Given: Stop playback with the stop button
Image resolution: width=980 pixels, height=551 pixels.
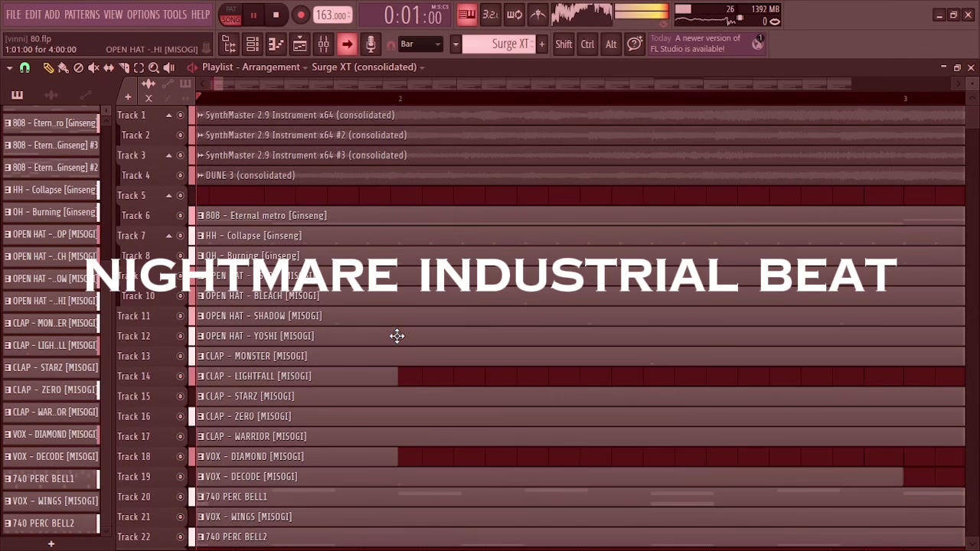Looking at the screenshot, I should 276,15.
